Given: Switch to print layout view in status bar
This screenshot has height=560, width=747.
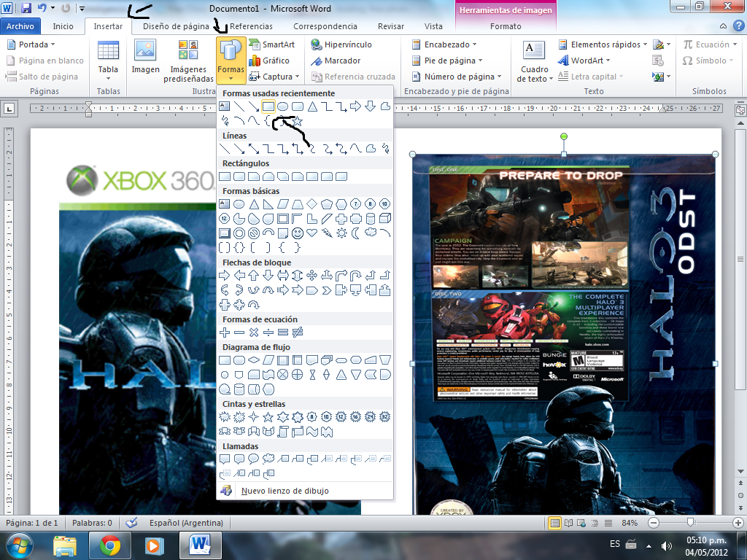Looking at the screenshot, I should point(554,523).
